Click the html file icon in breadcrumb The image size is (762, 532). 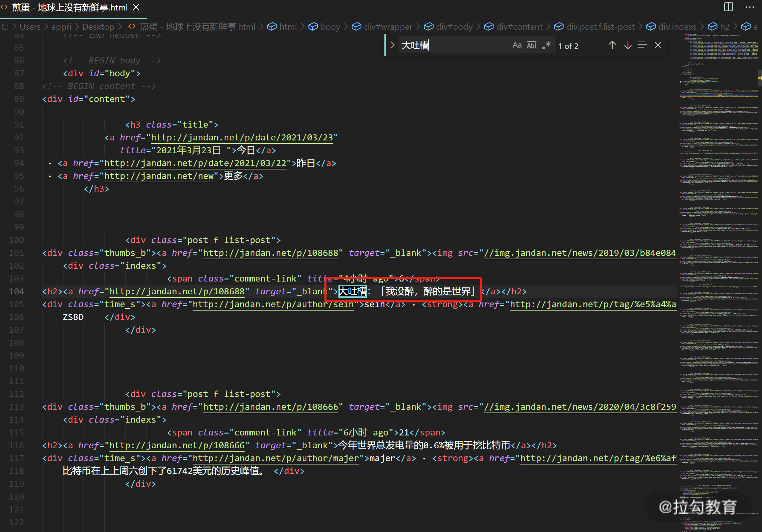coord(132,27)
